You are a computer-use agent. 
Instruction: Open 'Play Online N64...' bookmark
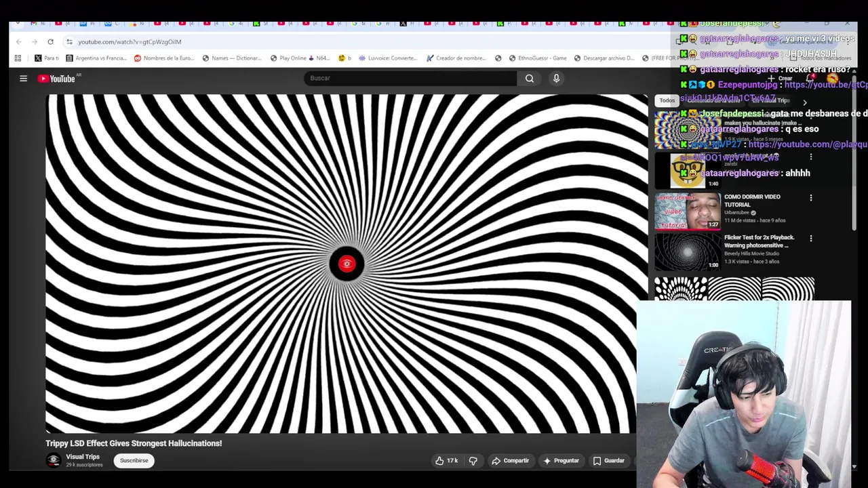300,58
